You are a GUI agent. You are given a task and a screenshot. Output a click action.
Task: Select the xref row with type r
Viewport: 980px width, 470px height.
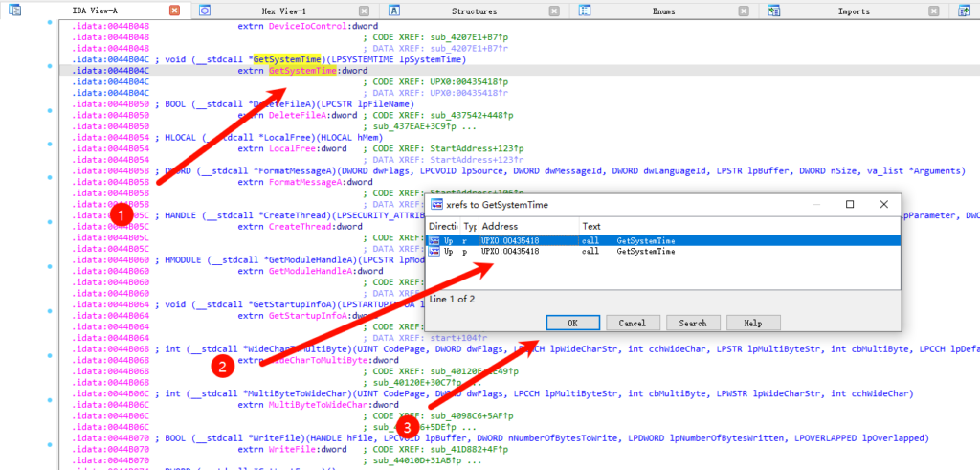tap(662, 240)
